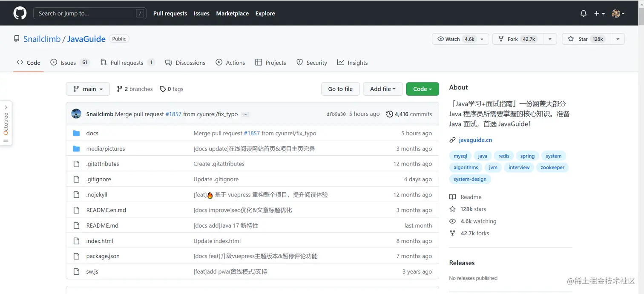Select the spring topic tag

pyautogui.click(x=527, y=156)
